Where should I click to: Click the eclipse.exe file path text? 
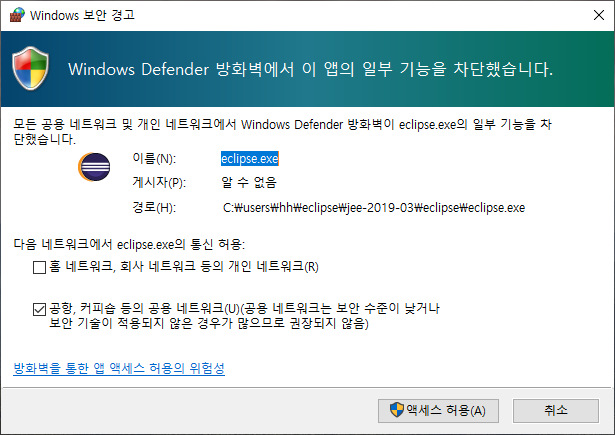coord(374,207)
